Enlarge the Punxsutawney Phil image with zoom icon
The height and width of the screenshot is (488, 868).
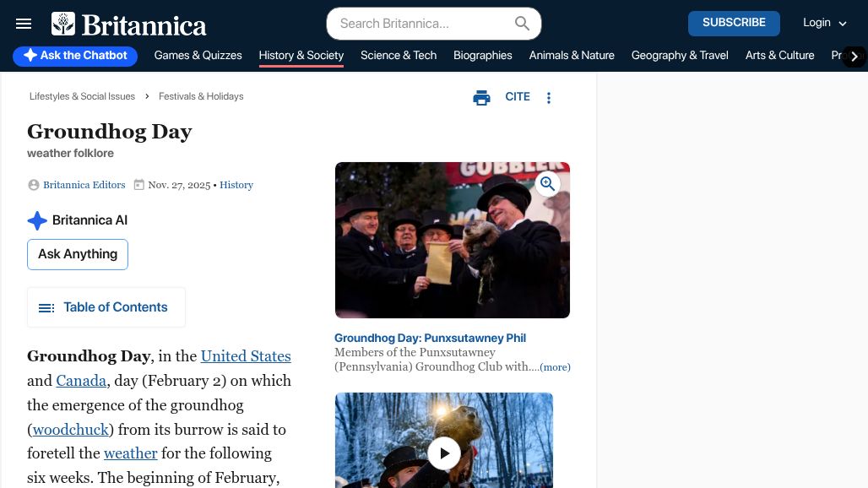point(548,184)
